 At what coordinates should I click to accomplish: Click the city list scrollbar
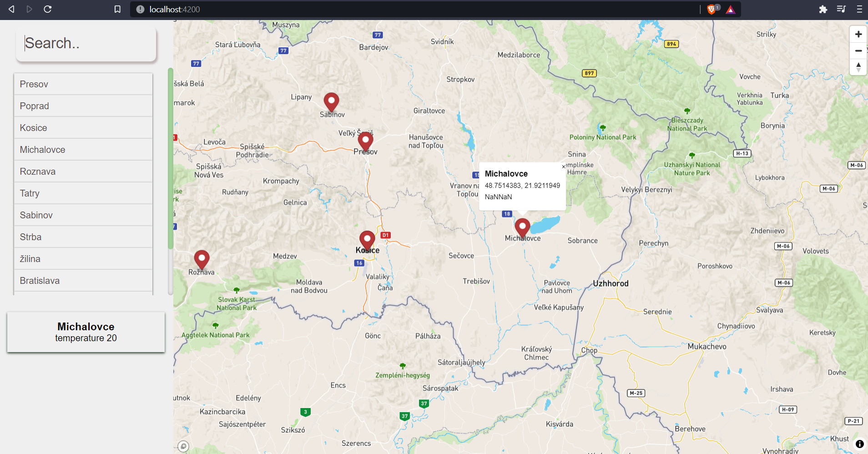[171, 158]
